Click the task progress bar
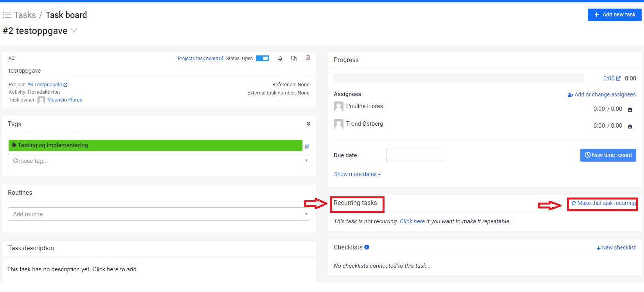This screenshot has height=292, width=644. click(458, 78)
